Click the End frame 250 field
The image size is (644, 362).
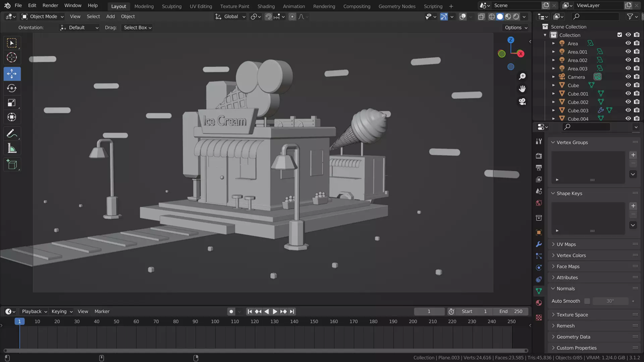(511, 312)
